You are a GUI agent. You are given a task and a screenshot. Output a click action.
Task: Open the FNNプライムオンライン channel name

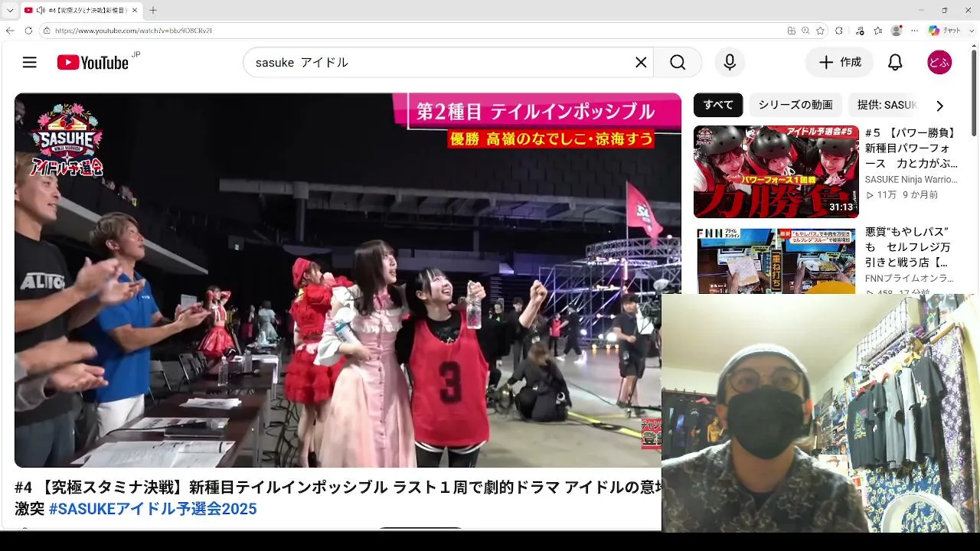point(910,279)
